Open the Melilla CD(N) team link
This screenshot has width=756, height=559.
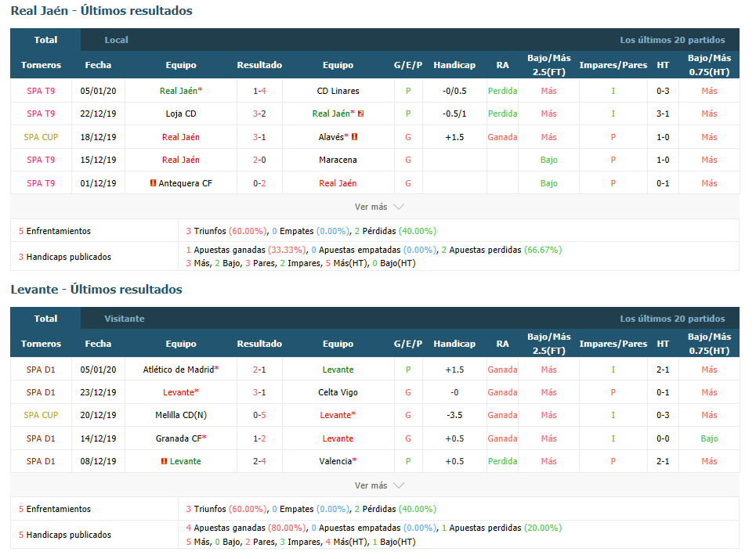pyautogui.click(x=181, y=415)
